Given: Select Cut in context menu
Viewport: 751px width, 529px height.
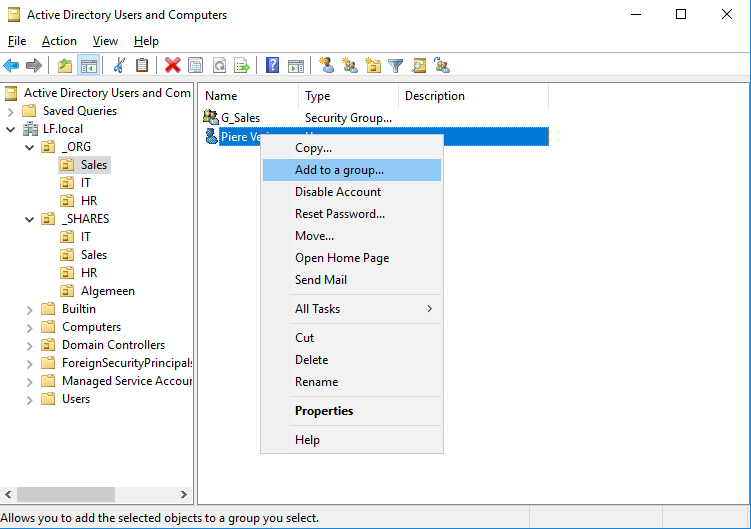Looking at the screenshot, I should pos(352,338).
